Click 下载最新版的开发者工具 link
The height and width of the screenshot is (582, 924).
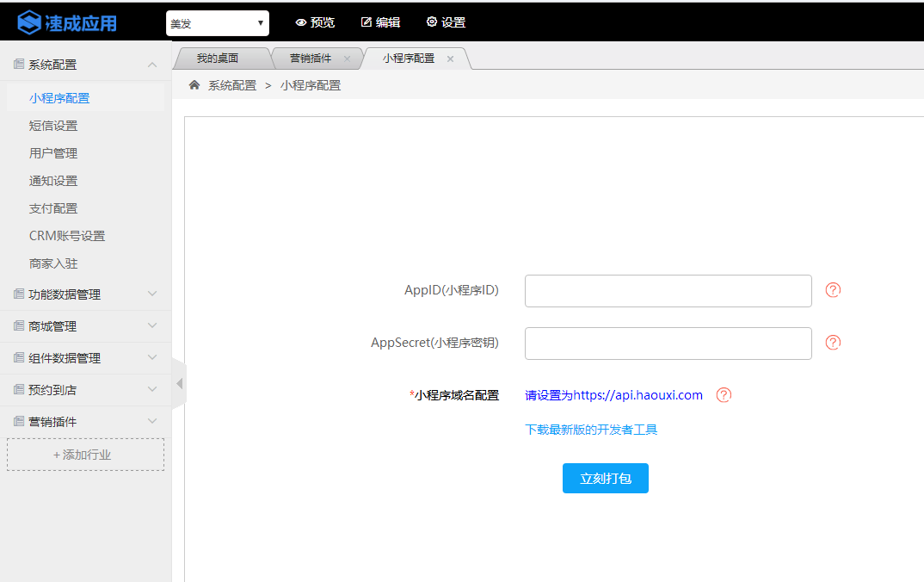[x=591, y=430]
